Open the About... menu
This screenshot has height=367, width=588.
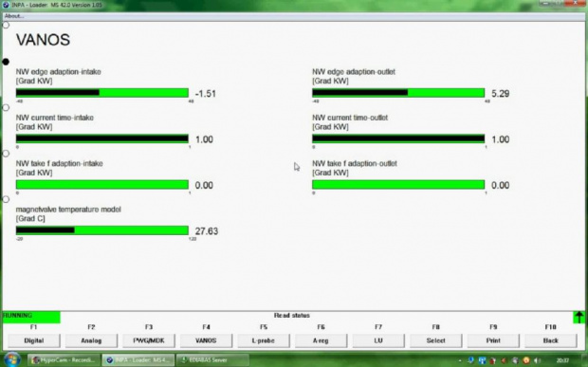pos(14,16)
